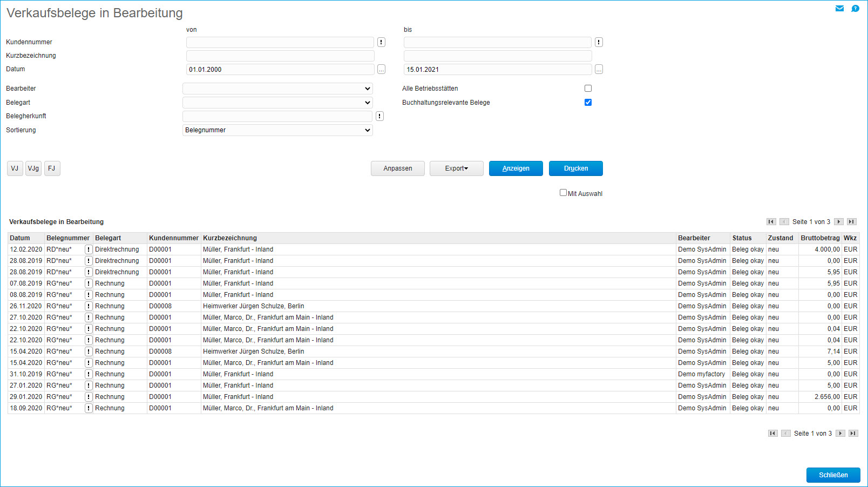Sort by the Bruttobetrag column header

[819, 238]
